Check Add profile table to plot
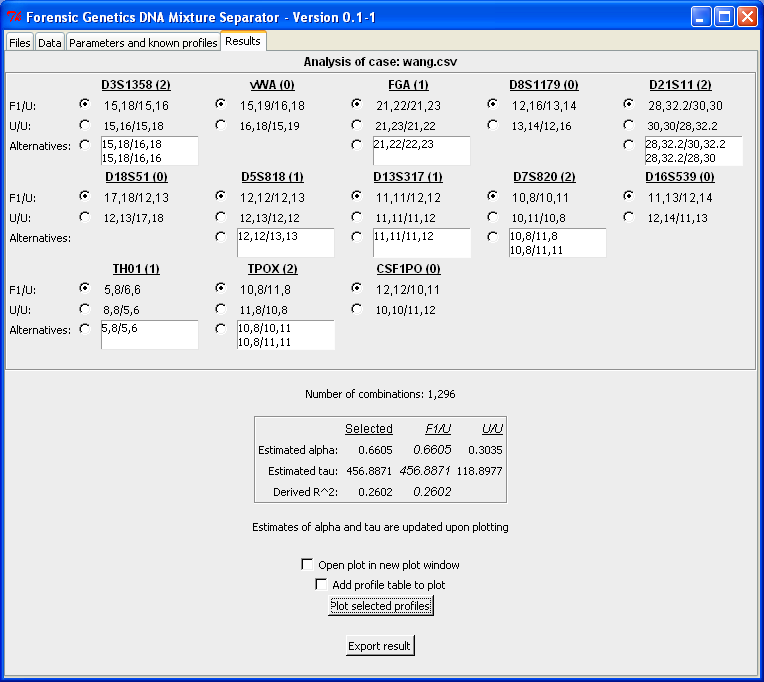Image resolution: width=764 pixels, height=682 pixels. click(x=321, y=584)
